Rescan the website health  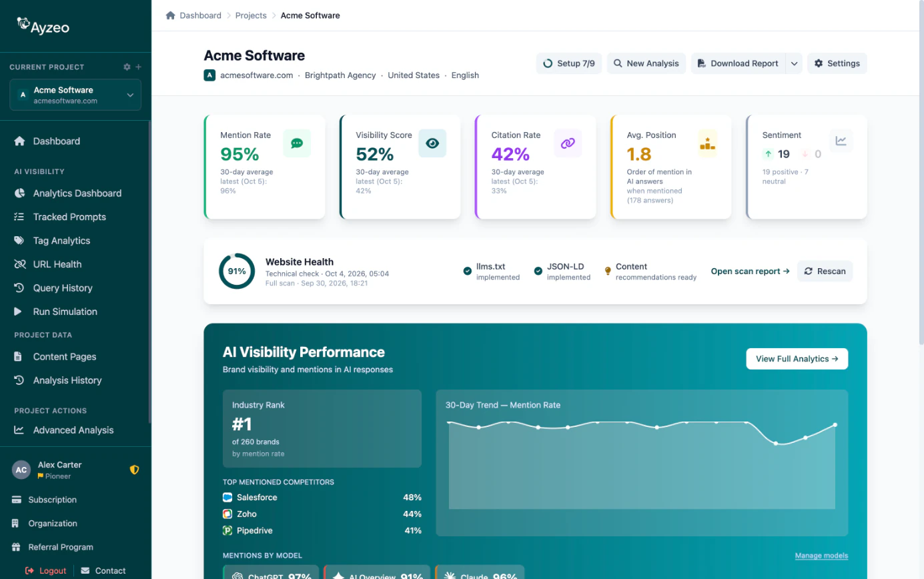pos(825,271)
